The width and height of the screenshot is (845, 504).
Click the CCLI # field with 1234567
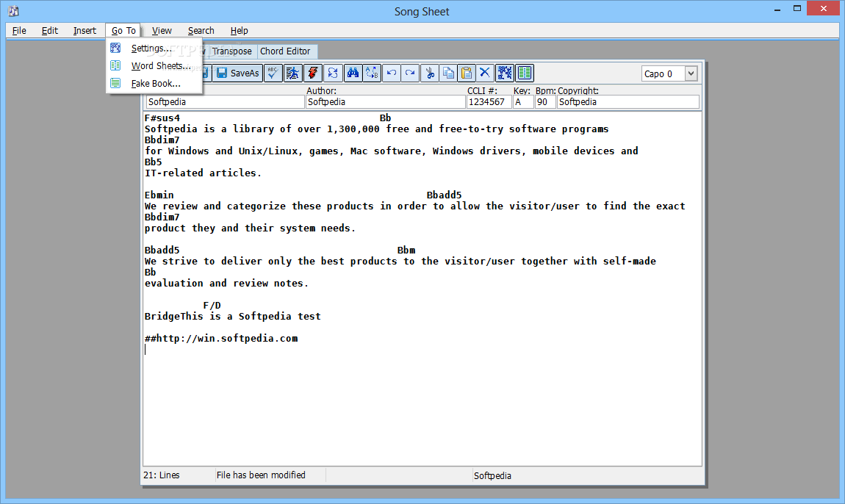click(x=489, y=102)
